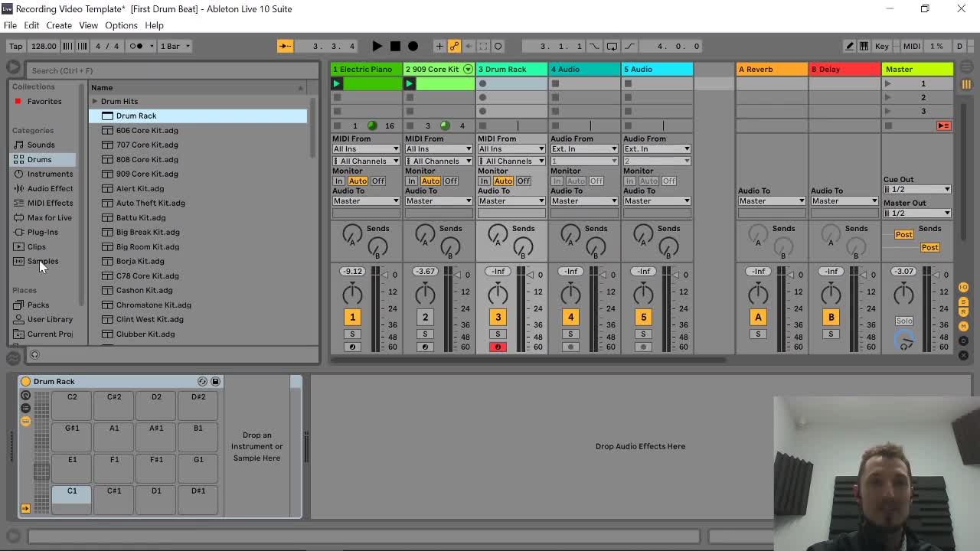The height and width of the screenshot is (551, 980).
Task: Toggle Sends section via S button
Action: tap(963, 302)
